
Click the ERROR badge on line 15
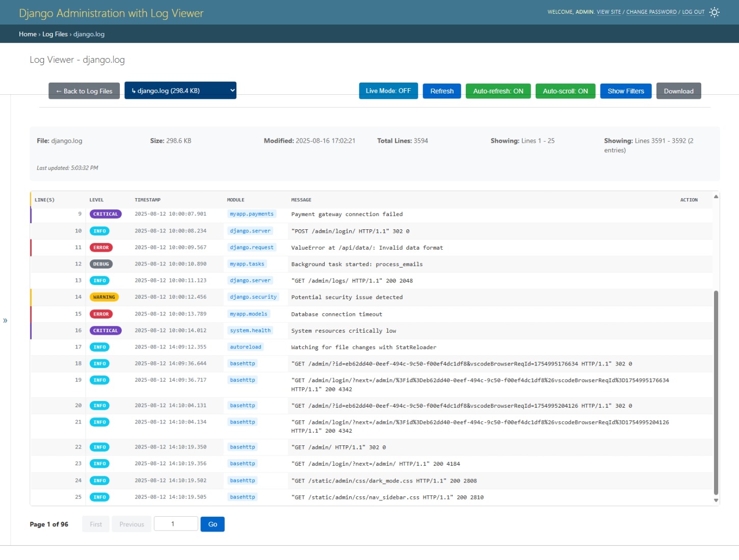[x=101, y=314]
